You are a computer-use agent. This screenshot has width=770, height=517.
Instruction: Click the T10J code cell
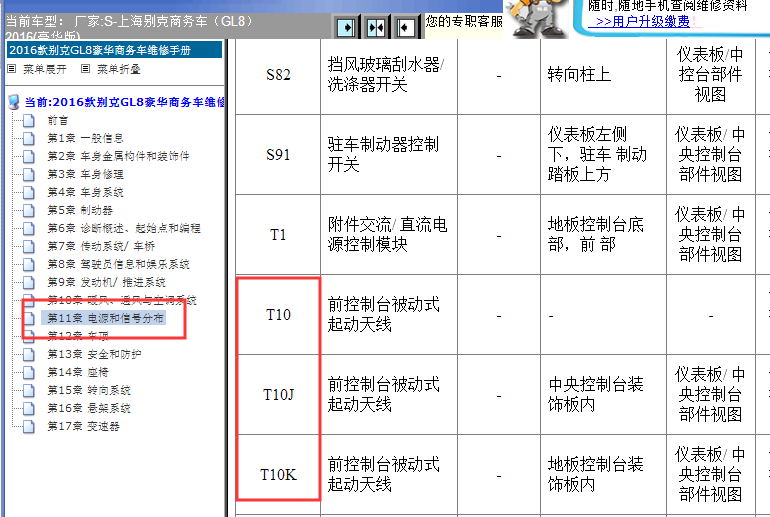278,395
